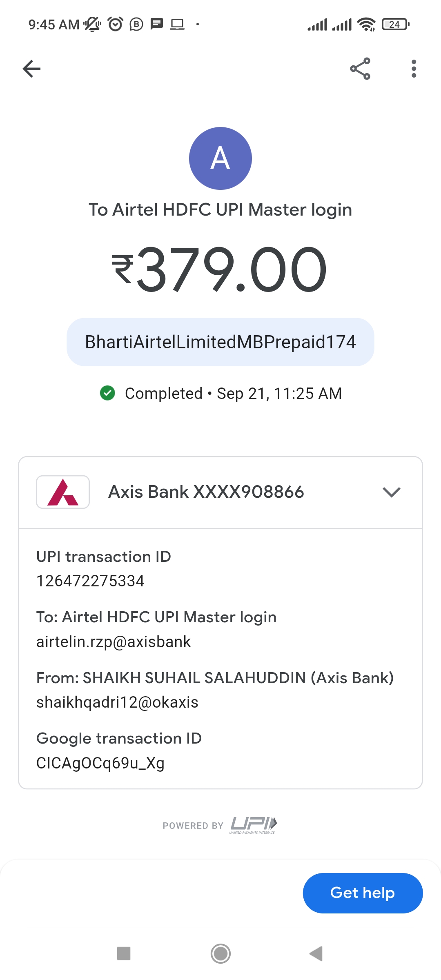Tap the shaikhqadri12@okaxis sender address

117,702
